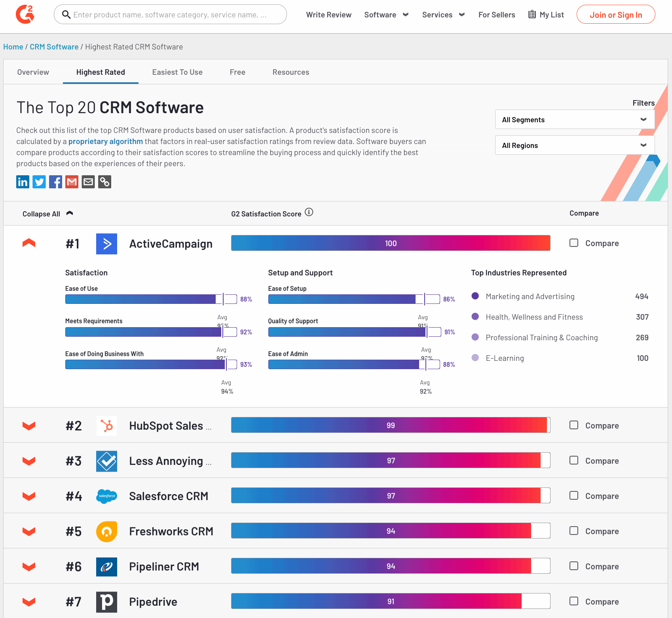The width and height of the screenshot is (672, 618).
Task: Share the page on Twitter
Action: point(39,182)
